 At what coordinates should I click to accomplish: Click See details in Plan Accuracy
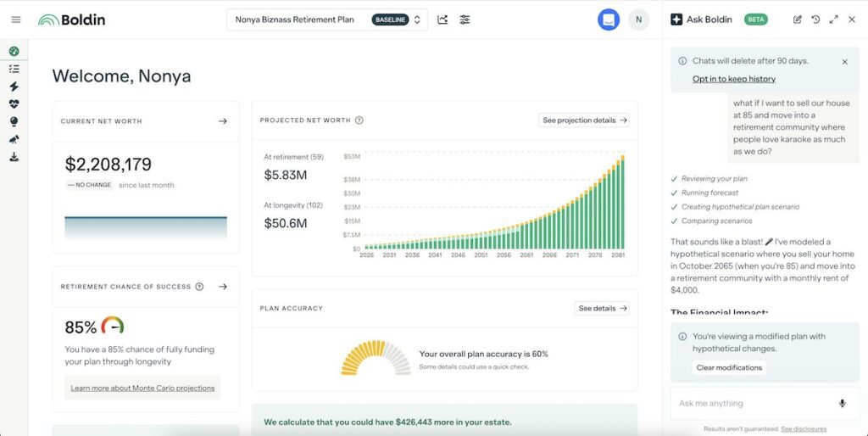602,308
